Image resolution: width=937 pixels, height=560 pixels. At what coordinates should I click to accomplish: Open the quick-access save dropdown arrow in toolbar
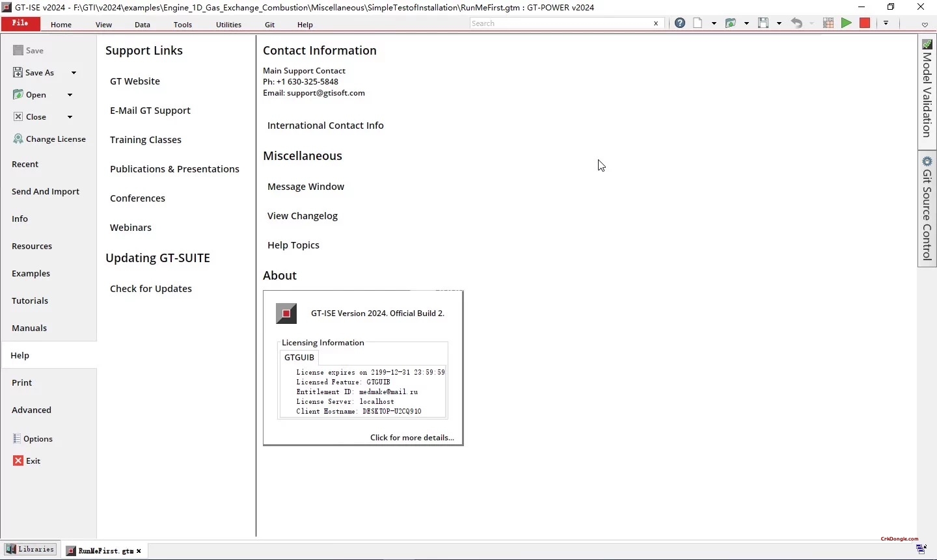779,23
